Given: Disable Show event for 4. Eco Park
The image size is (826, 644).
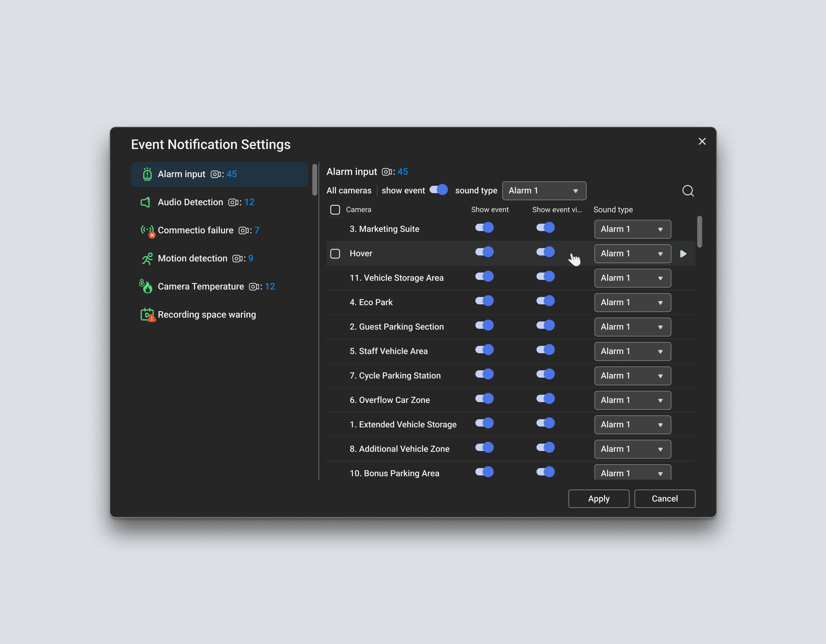Looking at the screenshot, I should tap(484, 301).
